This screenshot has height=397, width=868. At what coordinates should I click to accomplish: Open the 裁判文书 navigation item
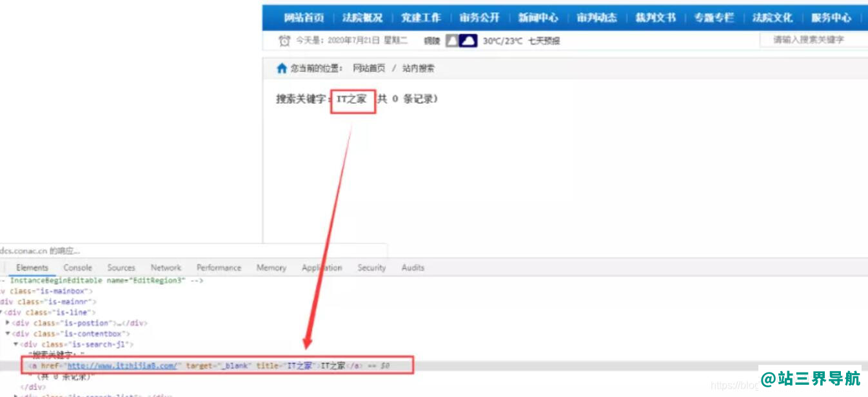pyautogui.click(x=656, y=18)
